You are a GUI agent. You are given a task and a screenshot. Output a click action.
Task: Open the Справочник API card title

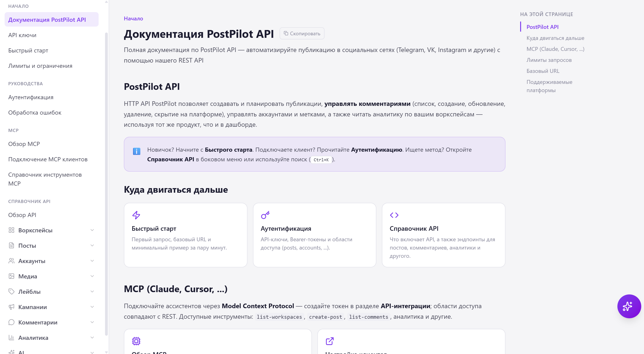pyautogui.click(x=414, y=228)
